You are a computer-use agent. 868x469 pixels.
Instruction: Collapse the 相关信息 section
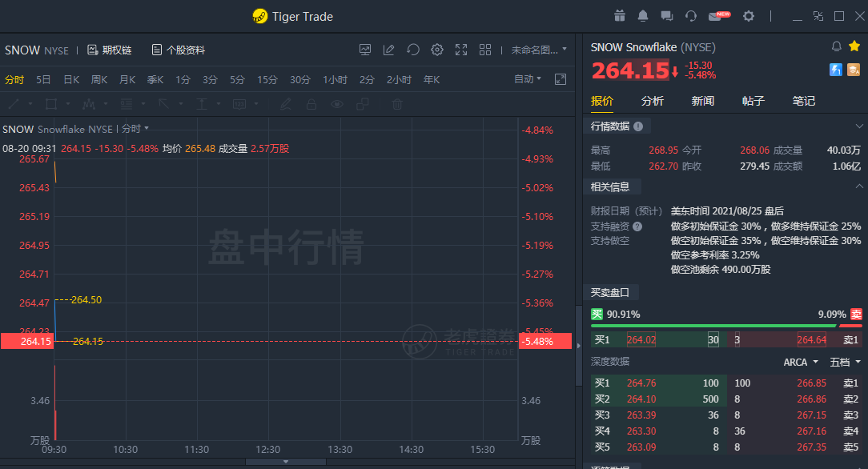pos(858,186)
